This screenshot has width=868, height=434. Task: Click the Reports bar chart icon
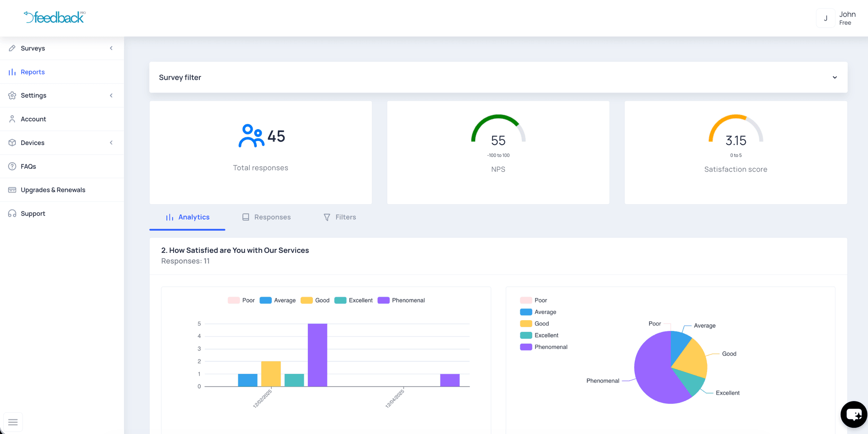pyautogui.click(x=12, y=72)
